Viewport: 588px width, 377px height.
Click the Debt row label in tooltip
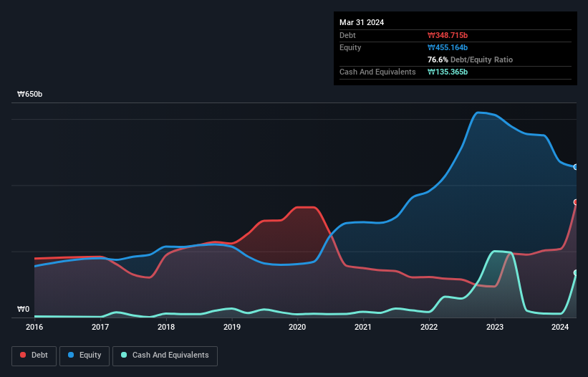(x=347, y=35)
